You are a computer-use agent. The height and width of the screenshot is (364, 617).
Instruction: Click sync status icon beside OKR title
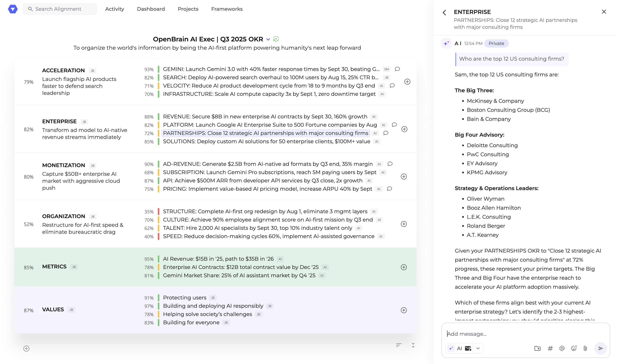coord(276,39)
